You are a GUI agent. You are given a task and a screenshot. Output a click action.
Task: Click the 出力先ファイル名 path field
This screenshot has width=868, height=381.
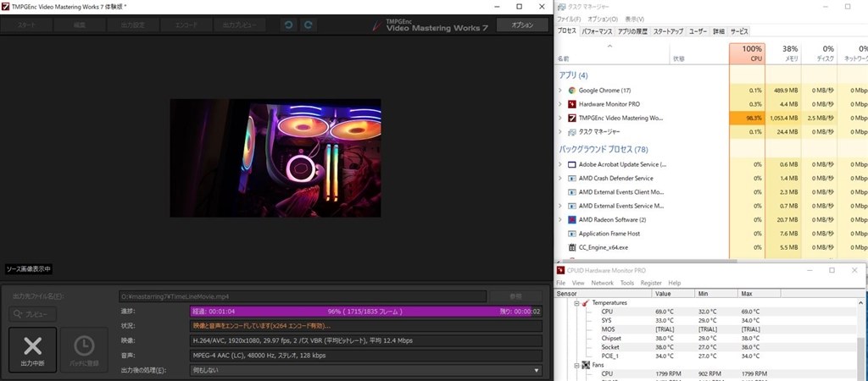point(303,296)
